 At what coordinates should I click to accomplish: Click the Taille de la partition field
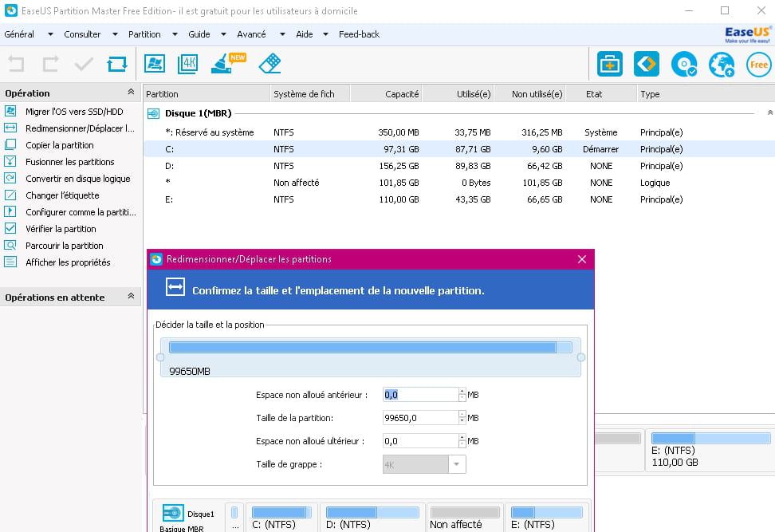pyautogui.click(x=420, y=418)
